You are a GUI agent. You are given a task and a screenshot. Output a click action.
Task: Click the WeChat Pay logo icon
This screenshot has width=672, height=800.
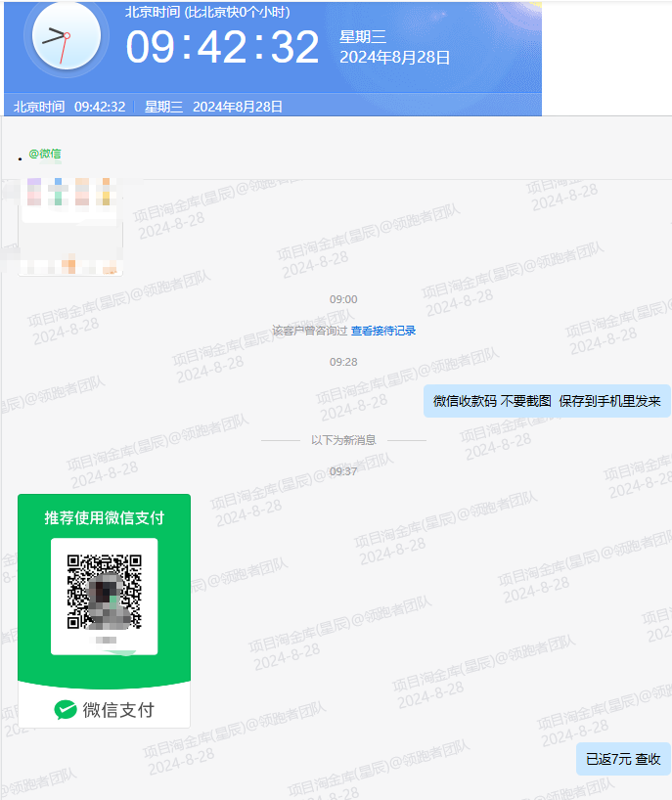point(66,710)
